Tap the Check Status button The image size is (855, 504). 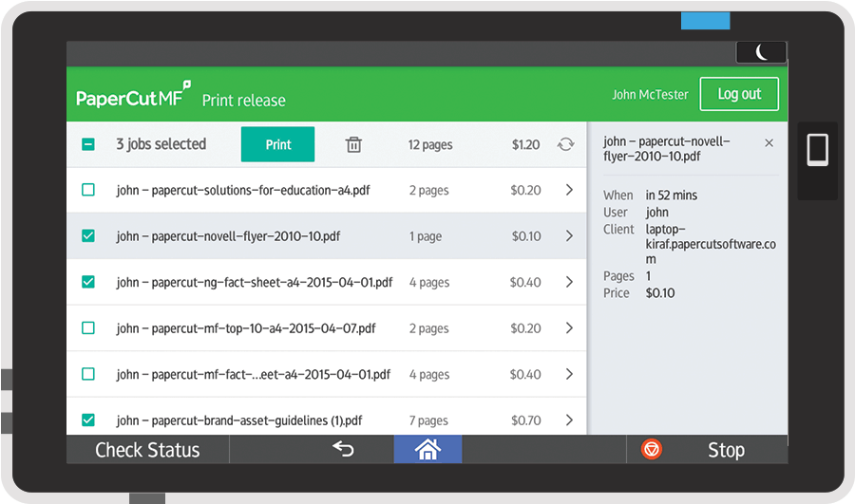tap(148, 450)
